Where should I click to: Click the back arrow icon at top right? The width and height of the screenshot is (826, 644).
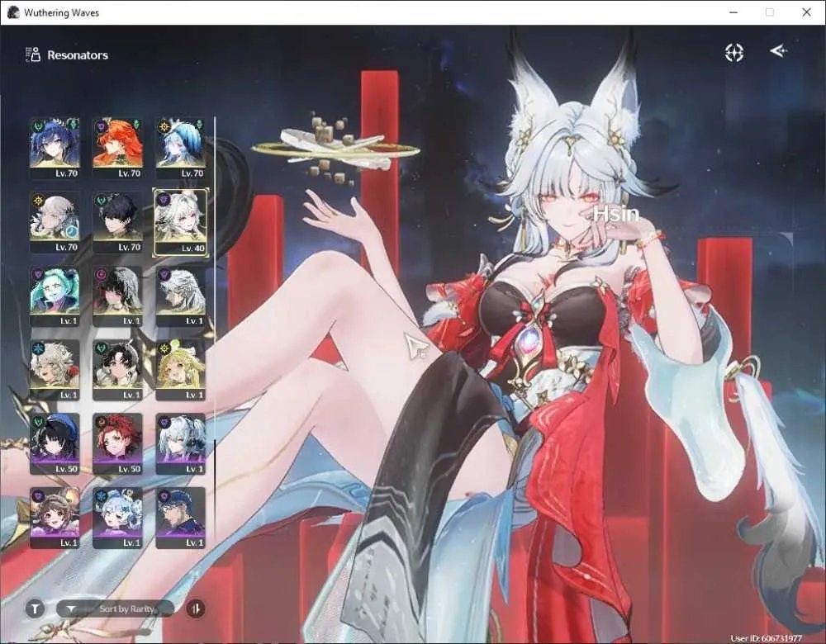point(779,51)
